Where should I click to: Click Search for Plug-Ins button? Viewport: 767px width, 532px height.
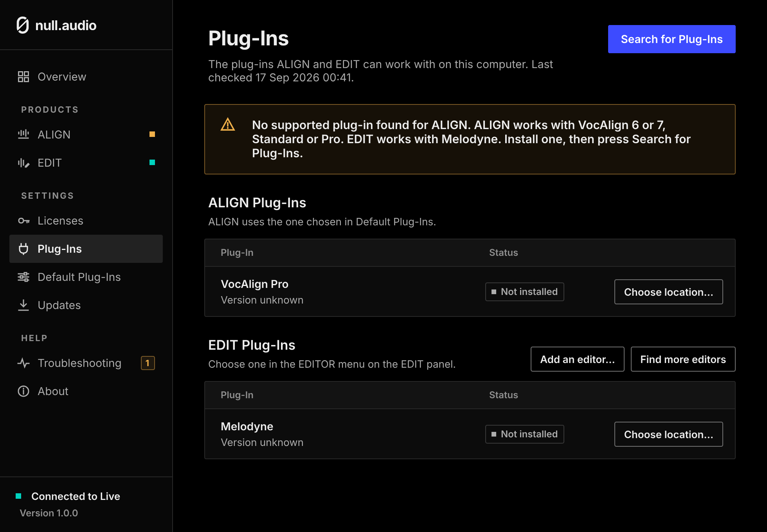[x=672, y=39]
